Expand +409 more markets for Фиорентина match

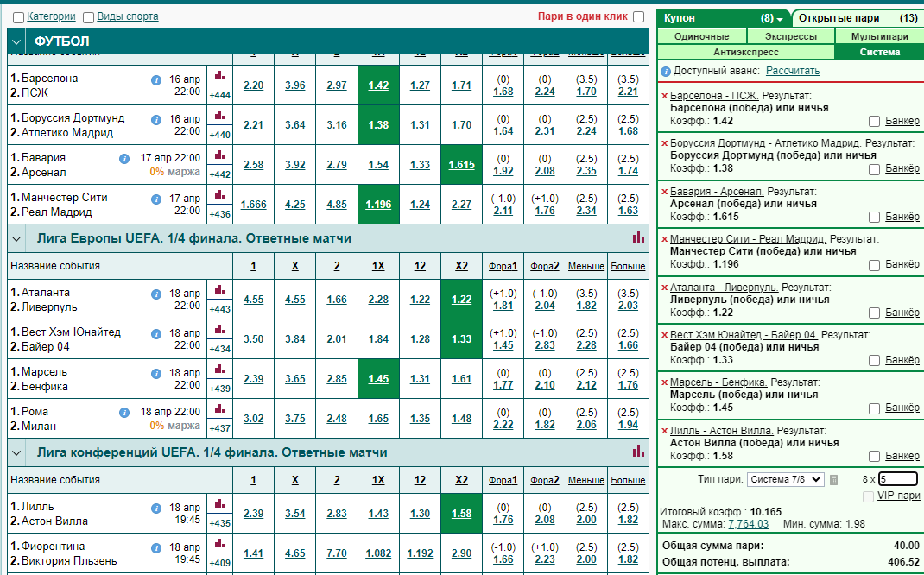(x=220, y=563)
